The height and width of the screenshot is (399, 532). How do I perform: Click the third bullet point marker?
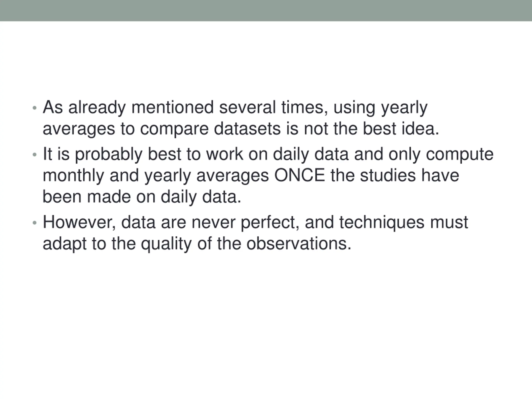tap(34, 223)
